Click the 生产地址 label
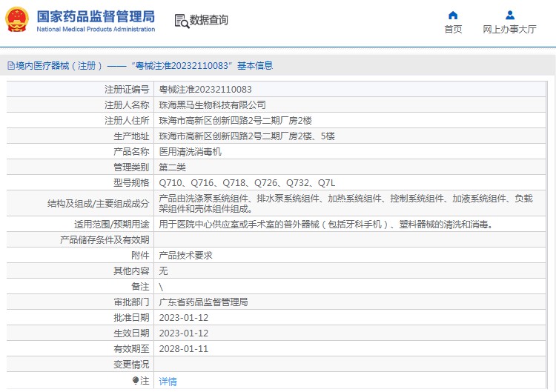Viewport: 556px width, 392px height. (131, 136)
